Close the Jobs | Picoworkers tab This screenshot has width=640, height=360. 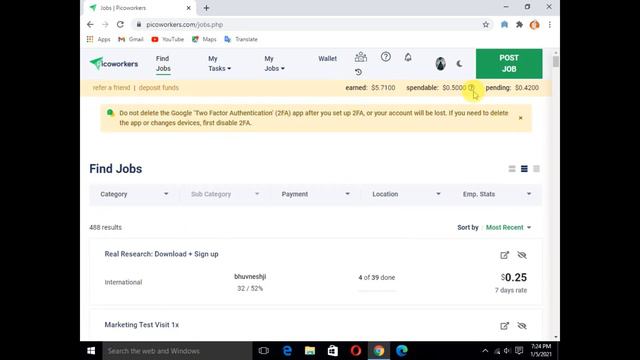coord(189,8)
